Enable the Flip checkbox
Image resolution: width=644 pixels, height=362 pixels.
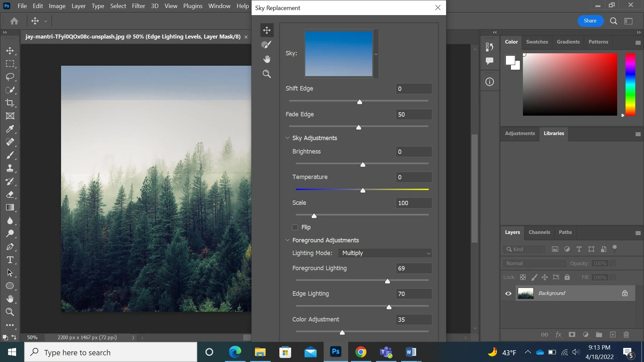click(x=295, y=227)
